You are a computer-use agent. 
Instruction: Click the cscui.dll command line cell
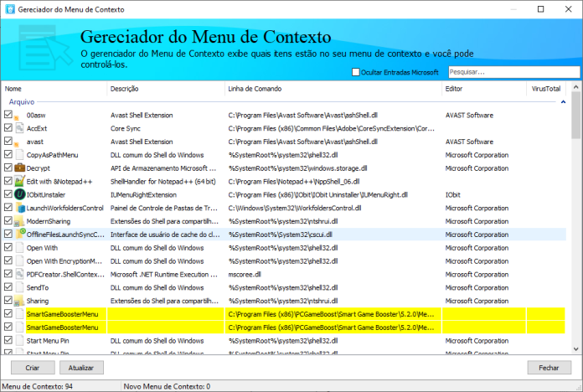point(281,235)
